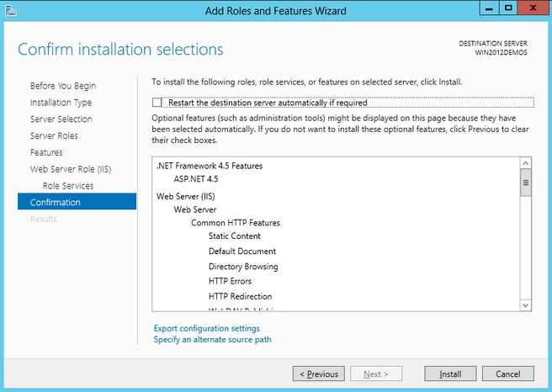Image resolution: width=552 pixels, height=392 pixels.
Task: Open Specify an alternate source path link
Action: click(212, 340)
